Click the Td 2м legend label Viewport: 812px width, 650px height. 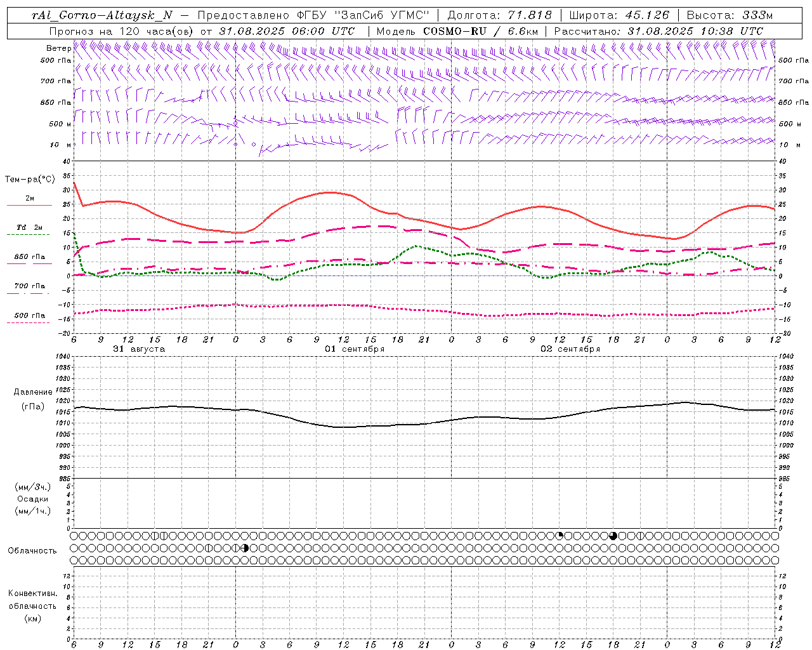click(x=29, y=227)
